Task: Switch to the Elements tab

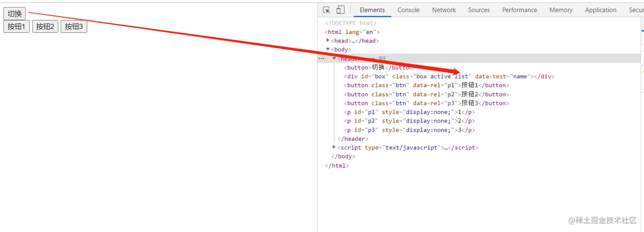Action: pos(372,10)
